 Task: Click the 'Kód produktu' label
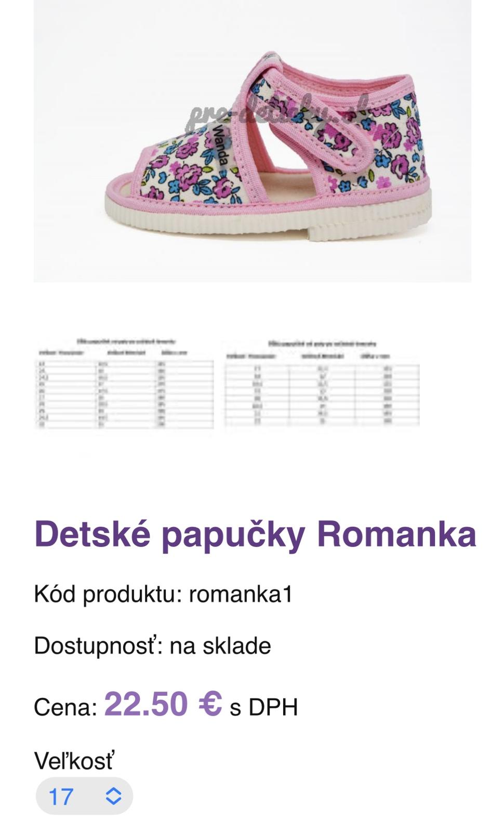[107, 594]
